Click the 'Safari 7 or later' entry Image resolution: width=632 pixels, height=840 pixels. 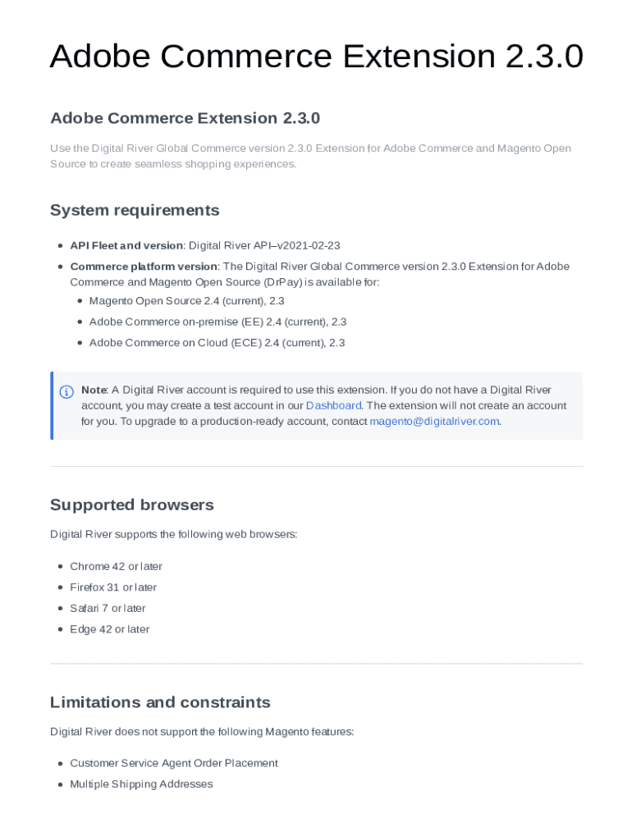pyautogui.click(x=108, y=609)
